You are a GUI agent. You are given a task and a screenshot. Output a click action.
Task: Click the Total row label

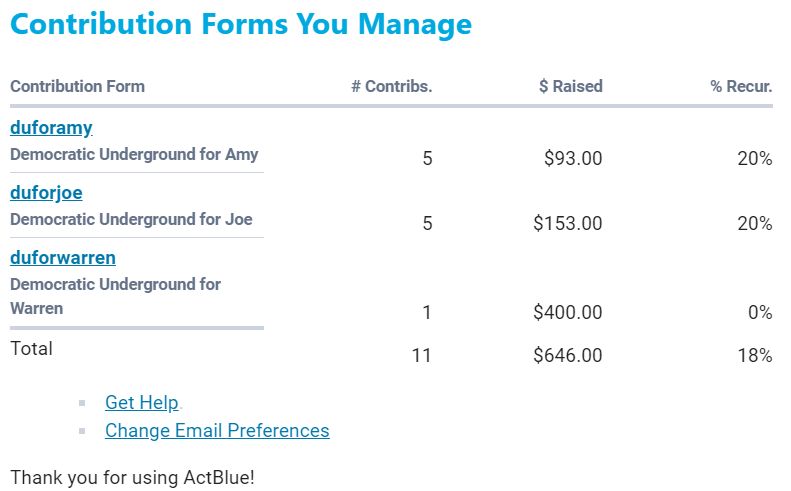click(31, 349)
